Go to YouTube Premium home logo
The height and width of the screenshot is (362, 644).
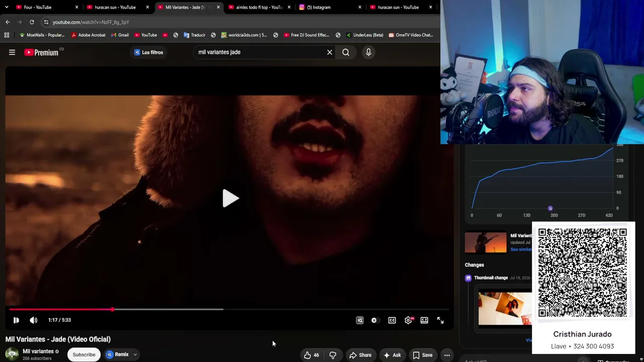(41, 52)
